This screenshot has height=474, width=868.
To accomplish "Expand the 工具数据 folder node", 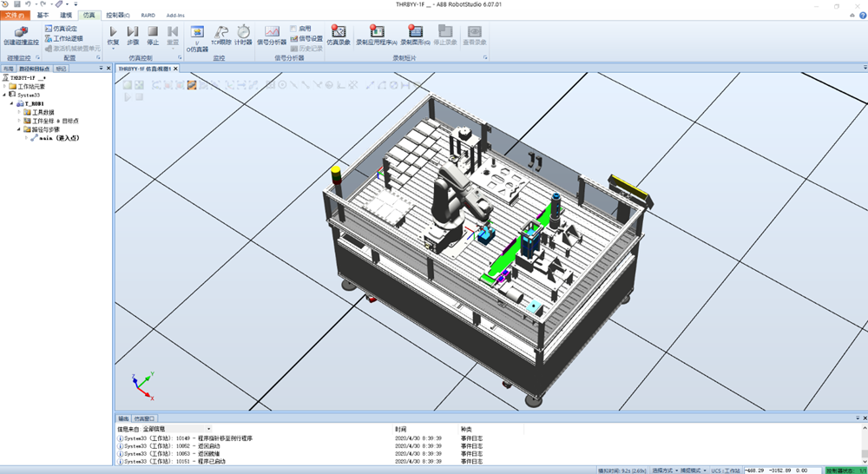I will (x=18, y=112).
